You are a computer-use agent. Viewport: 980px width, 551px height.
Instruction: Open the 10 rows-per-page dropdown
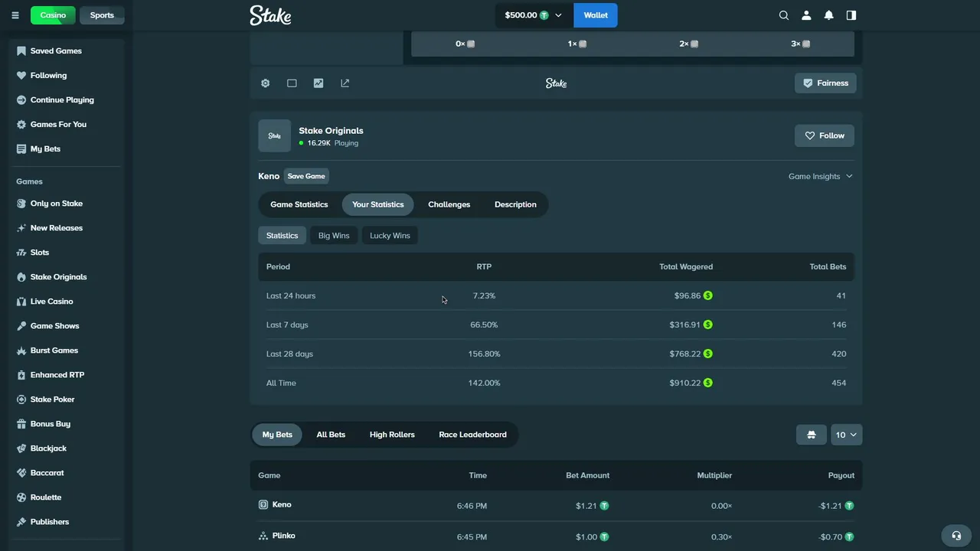[x=846, y=435]
